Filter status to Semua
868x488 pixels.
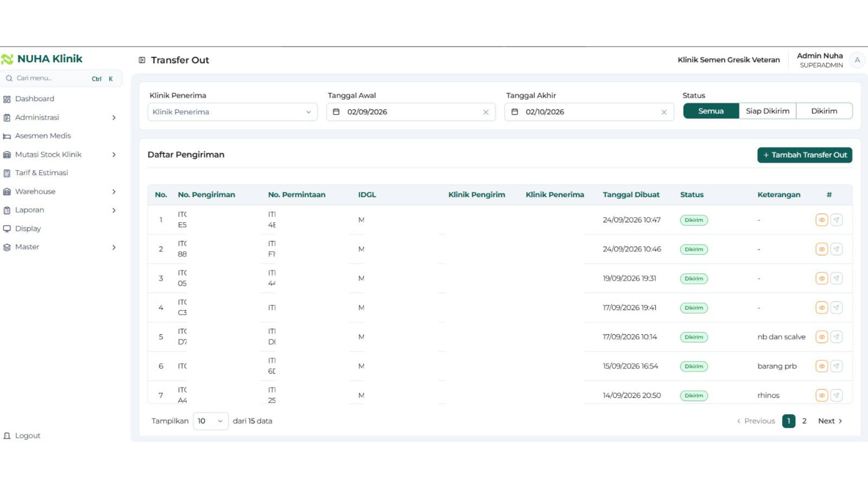coord(711,111)
